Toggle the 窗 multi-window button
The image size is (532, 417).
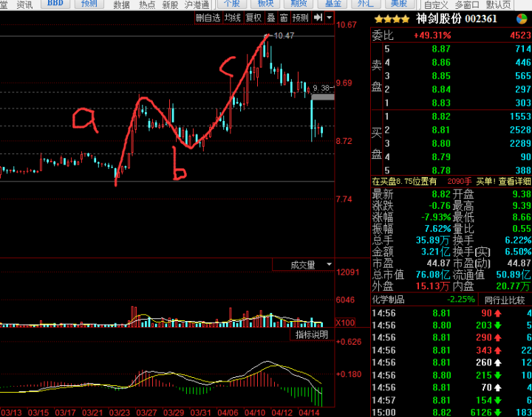[x=284, y=18]
